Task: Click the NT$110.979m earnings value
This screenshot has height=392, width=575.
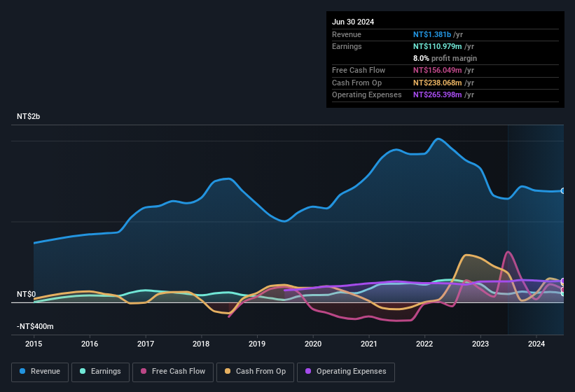Action: point(438,46)
